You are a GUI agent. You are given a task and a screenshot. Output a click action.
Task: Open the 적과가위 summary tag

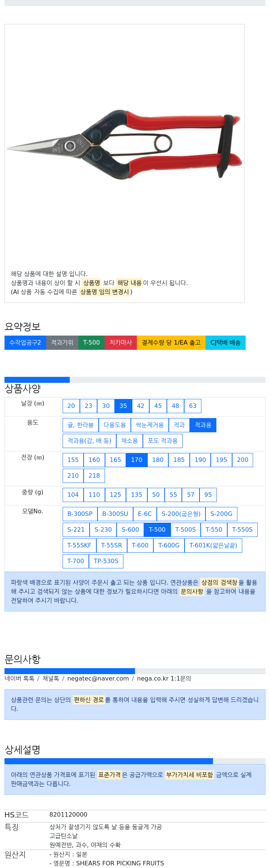[x=62, y=343]
